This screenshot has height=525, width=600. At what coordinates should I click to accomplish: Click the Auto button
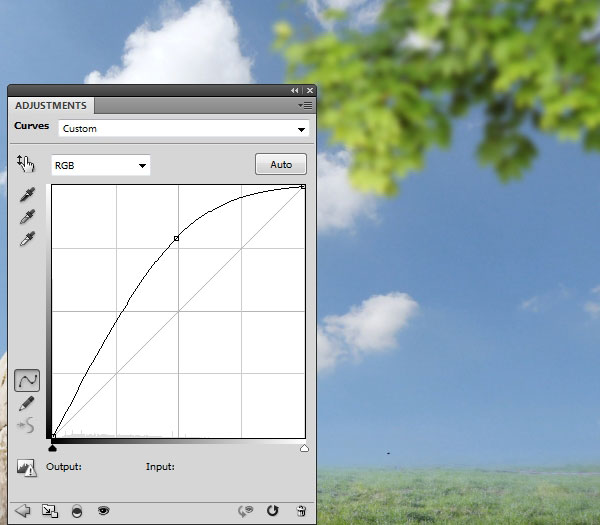coord(281,164)
